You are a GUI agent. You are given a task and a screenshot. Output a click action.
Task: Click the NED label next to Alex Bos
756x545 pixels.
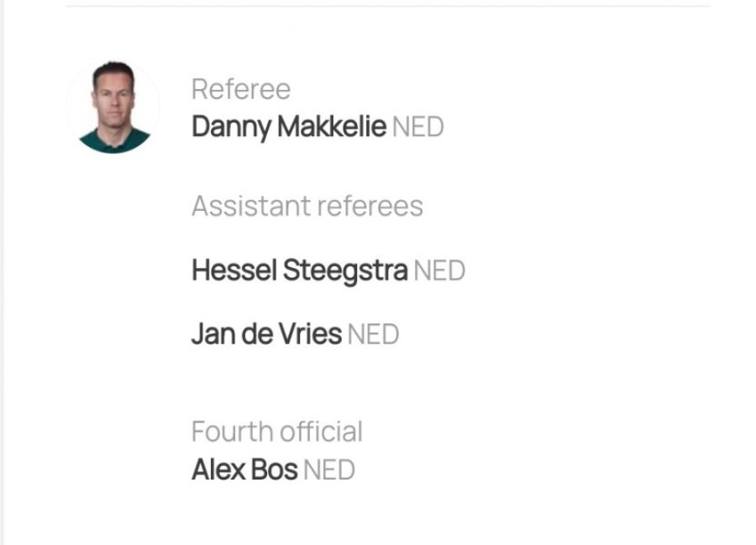[x=329, y=469]
